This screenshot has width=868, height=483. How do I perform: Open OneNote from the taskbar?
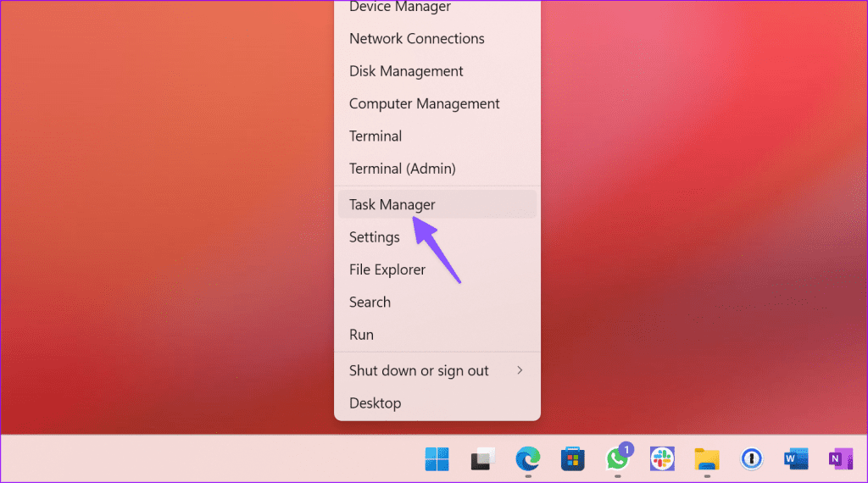840,458
